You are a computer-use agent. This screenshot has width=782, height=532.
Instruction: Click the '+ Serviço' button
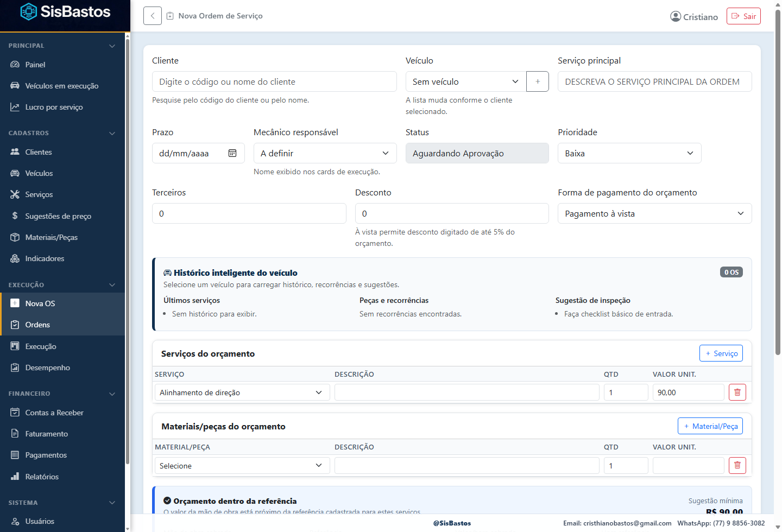[x=721, y=353]
